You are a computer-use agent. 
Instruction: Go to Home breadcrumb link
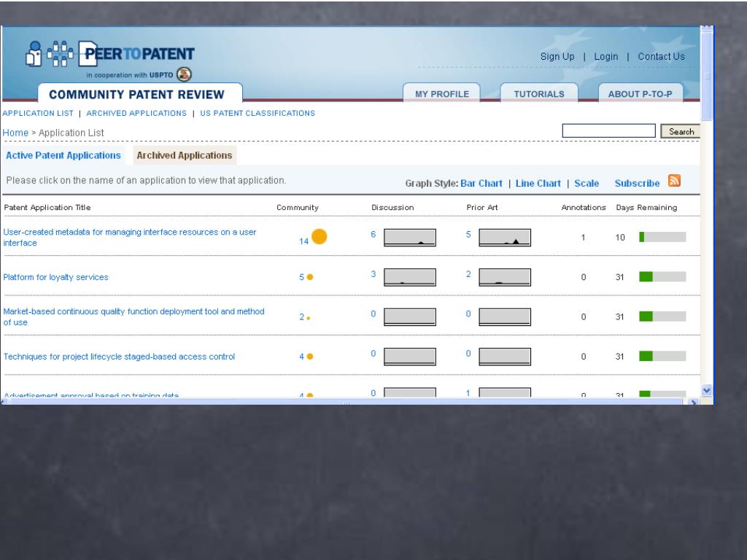click(x=15, y=133)
